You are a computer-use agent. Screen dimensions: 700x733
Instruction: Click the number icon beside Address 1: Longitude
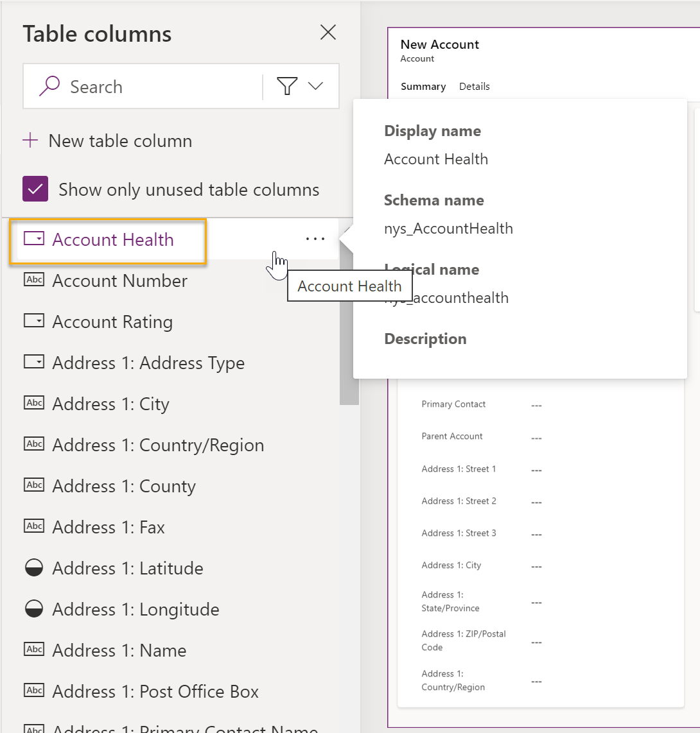coord(33,608)
